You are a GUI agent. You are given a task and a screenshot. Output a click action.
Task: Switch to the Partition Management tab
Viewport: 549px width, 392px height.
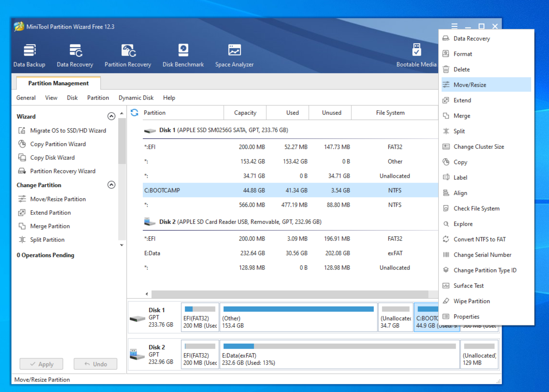(58, 83)
